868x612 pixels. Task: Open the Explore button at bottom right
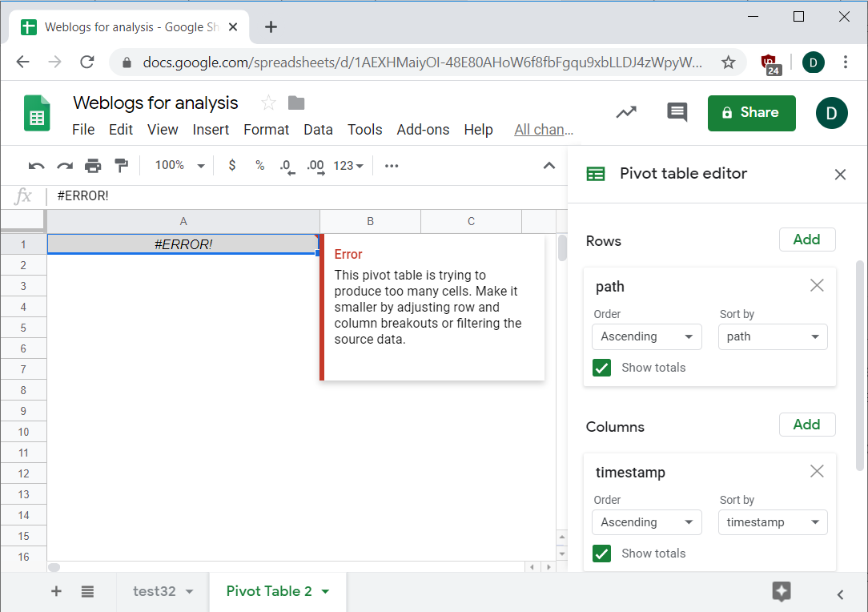pos(782,592)
